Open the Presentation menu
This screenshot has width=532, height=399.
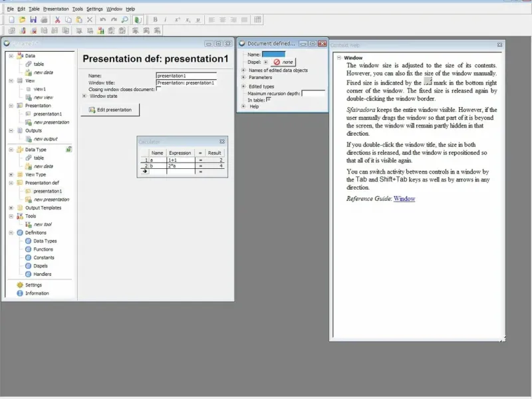56,9
